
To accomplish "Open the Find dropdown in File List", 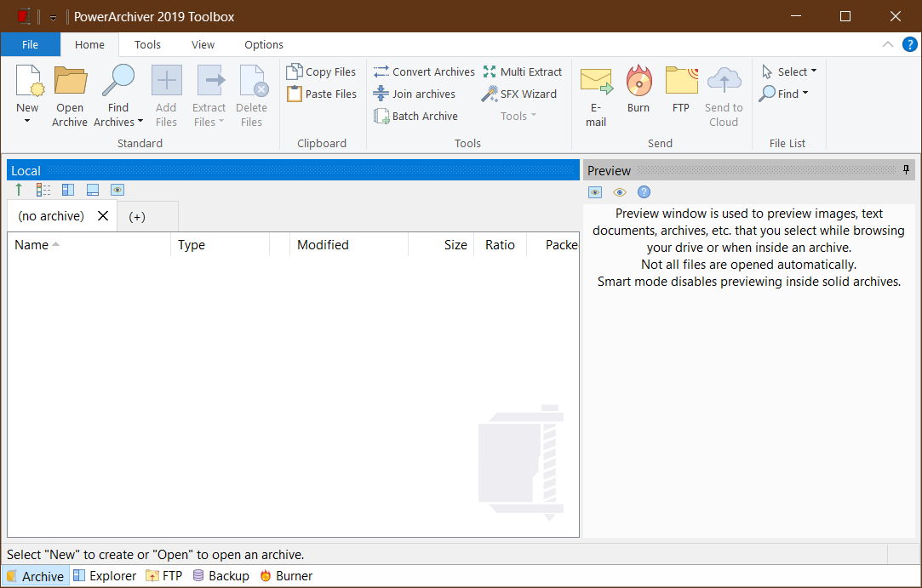I will click(x=783, y=94).
